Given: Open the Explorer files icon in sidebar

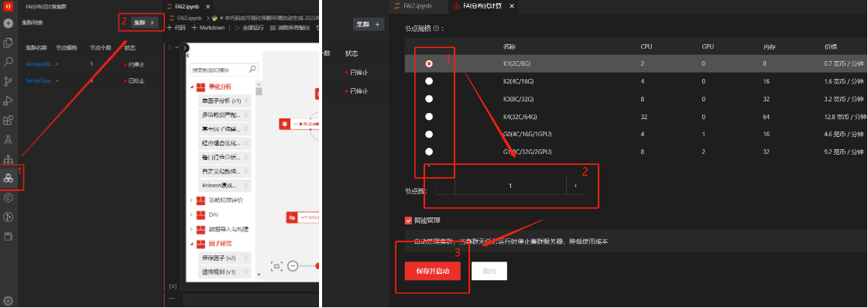Looking at the screenshot, I should (8, 43).
